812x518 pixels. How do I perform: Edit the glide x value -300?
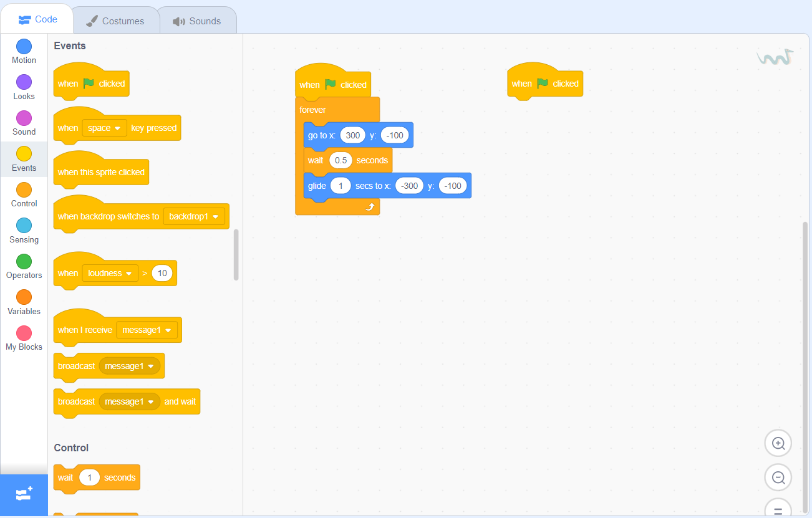click(410, 186)
